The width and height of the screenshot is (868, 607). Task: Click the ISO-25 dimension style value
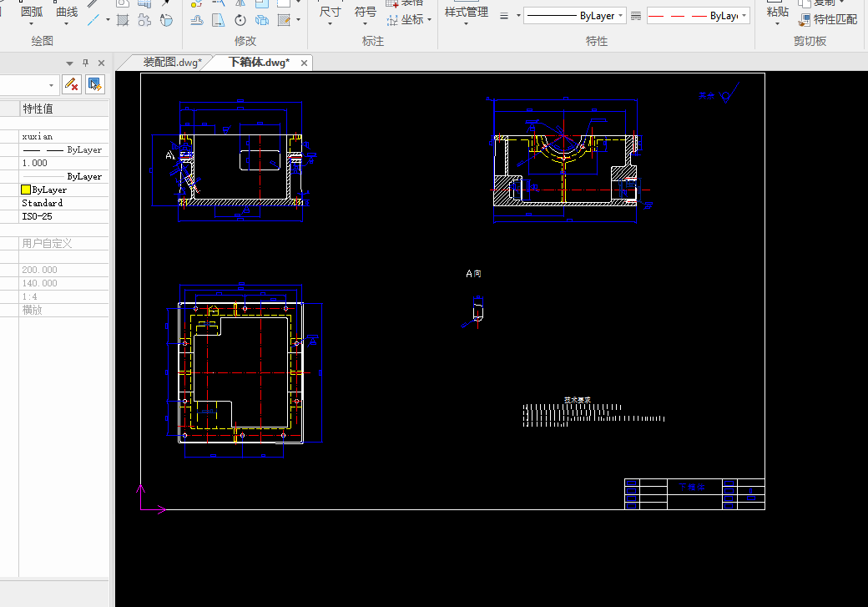(64, 216)
